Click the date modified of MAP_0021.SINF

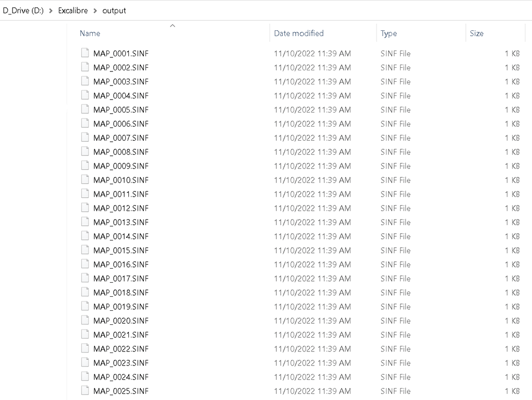click(312, 335)
